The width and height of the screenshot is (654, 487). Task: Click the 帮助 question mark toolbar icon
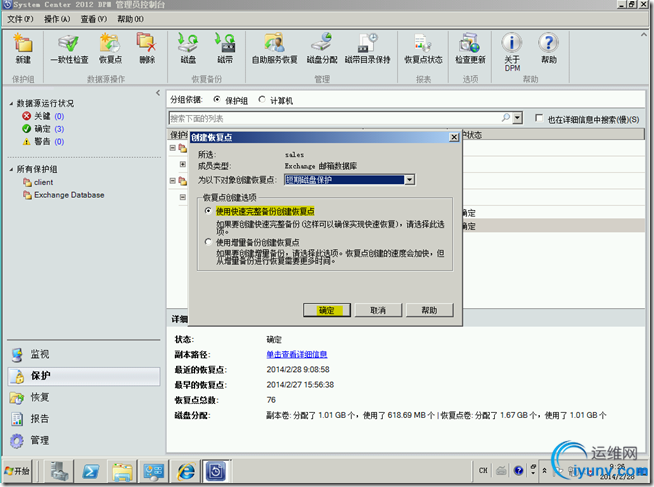548,49
